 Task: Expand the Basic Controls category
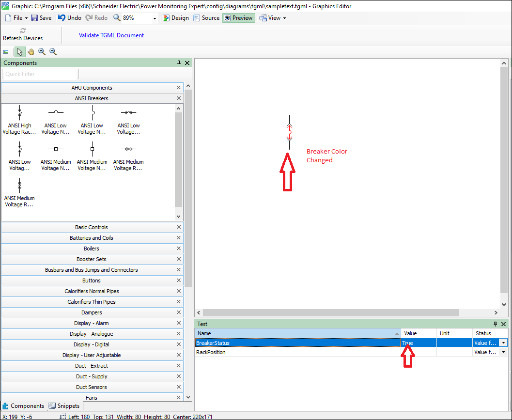(x=92, y=227)
